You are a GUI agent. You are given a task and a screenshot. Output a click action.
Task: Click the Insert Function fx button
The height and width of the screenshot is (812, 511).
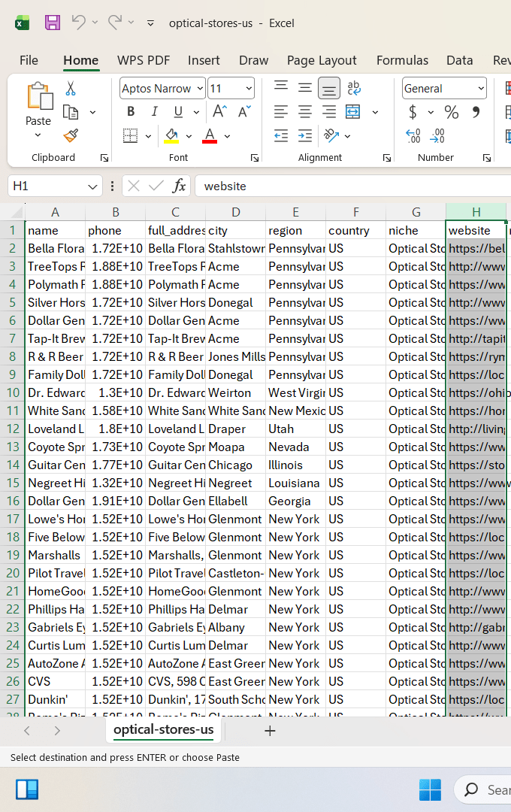click(x=179, y=186)
